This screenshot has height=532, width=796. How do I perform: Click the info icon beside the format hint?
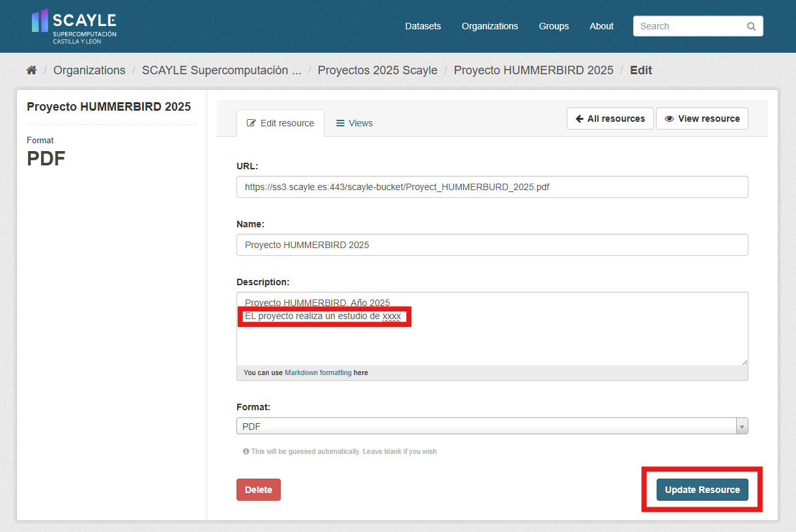coord(246,451)
